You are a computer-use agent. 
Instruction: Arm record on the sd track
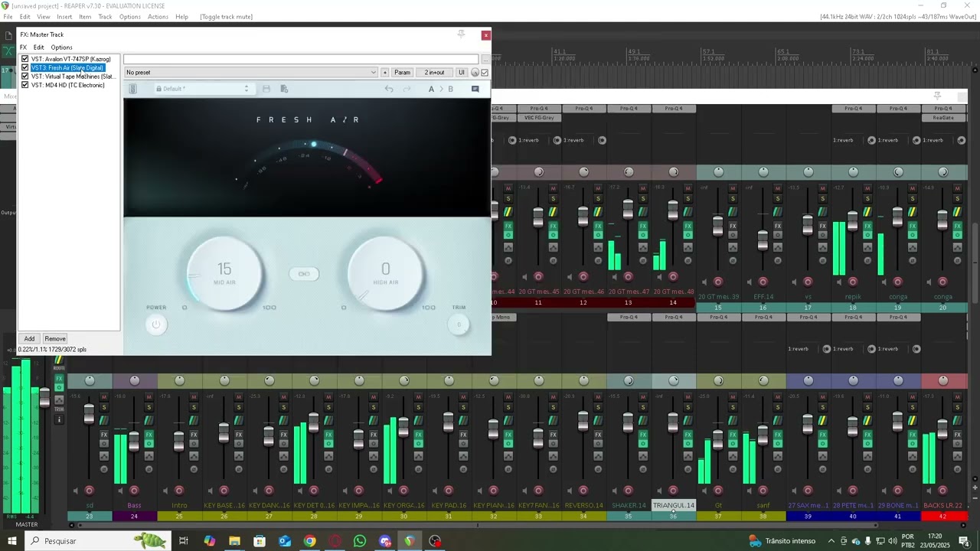(90, 491)
